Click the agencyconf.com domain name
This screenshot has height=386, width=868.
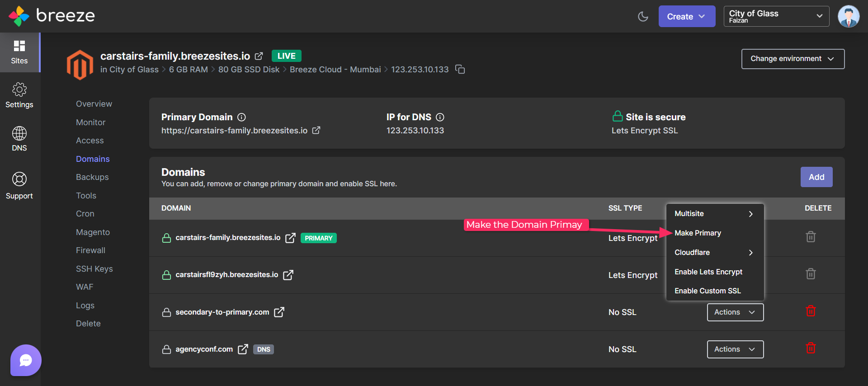(x=204, y=349)
